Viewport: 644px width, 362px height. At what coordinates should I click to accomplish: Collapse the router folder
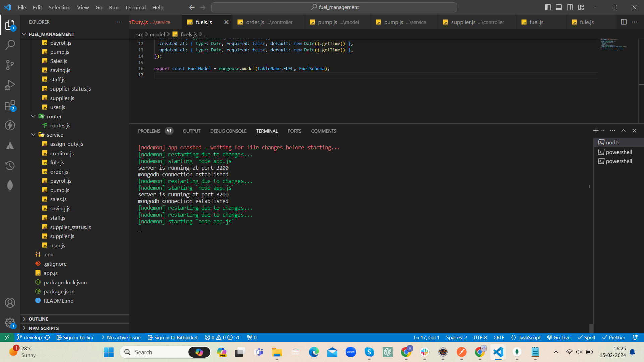point(33,116)
